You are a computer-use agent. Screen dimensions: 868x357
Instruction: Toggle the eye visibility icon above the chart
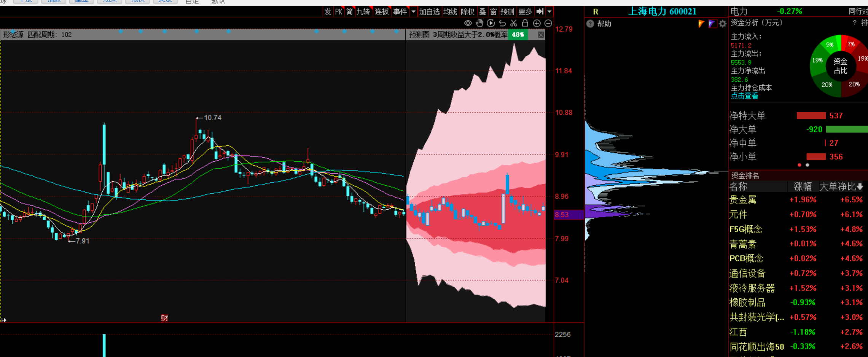(468, 23)
